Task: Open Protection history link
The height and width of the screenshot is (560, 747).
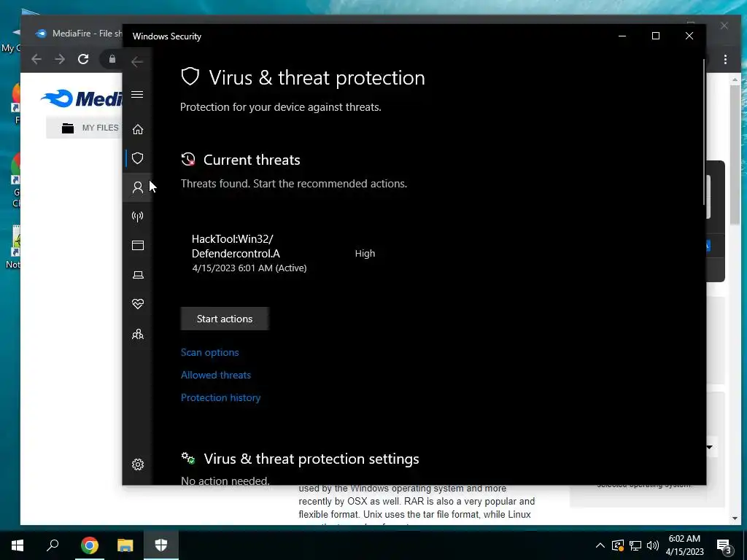Action: pos(220,397)
